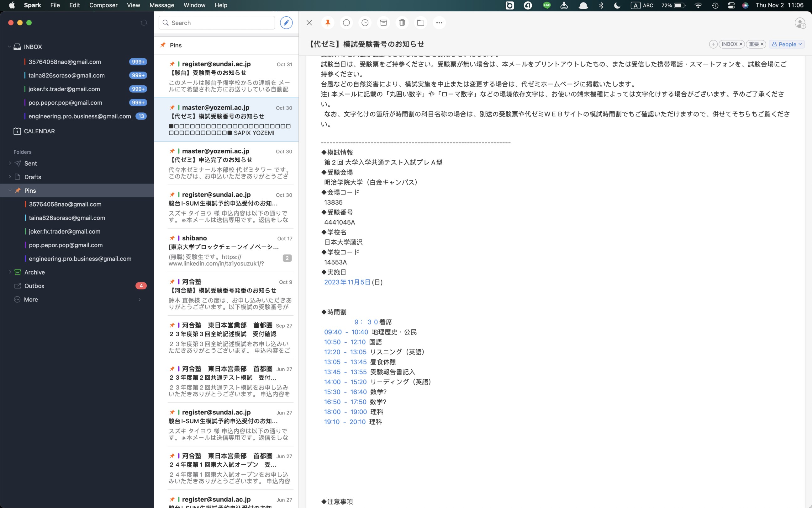Toggle the orange pin icon in the email toolbar

328,23
